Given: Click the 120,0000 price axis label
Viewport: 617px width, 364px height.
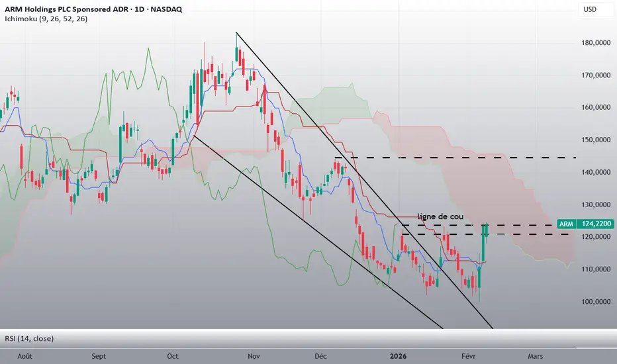Looking at the screenshot, I should (596, 236).
